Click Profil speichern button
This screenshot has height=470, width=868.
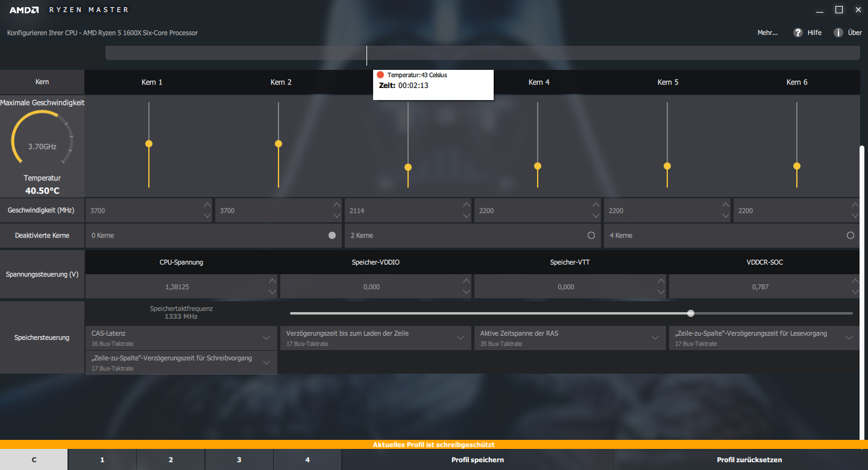point(477,460)
